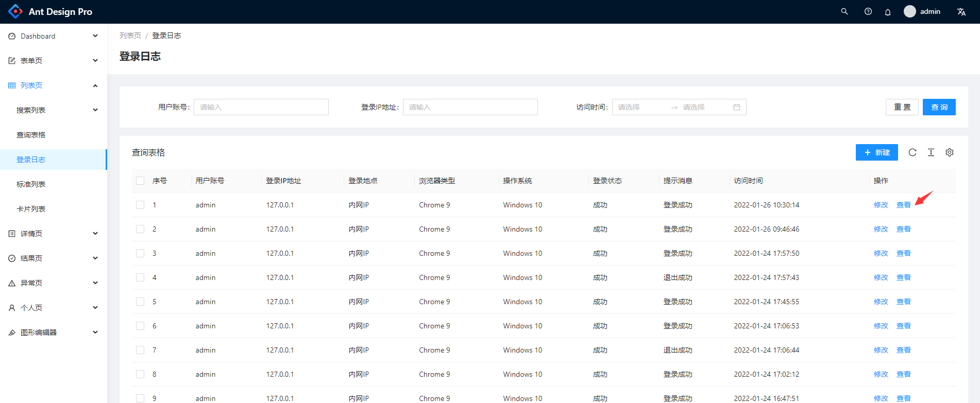The image size is (980, 403).
Task: Click 查看 link in row 1
Action: point(904,205)
